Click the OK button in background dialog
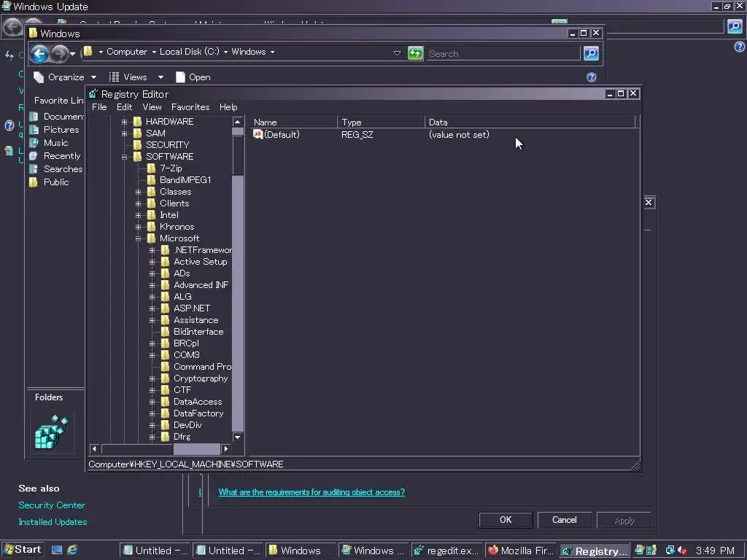This screenshot has height=560, width=747. 506,520
